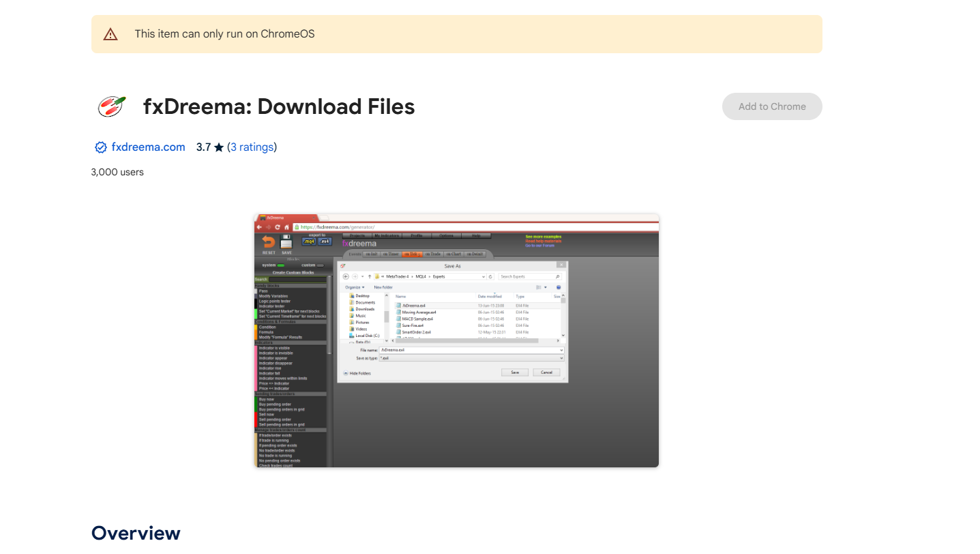This screenshot has height=554, width=980.
Task: Click the "3.7" rating value
Action: [x=203, y=147]
